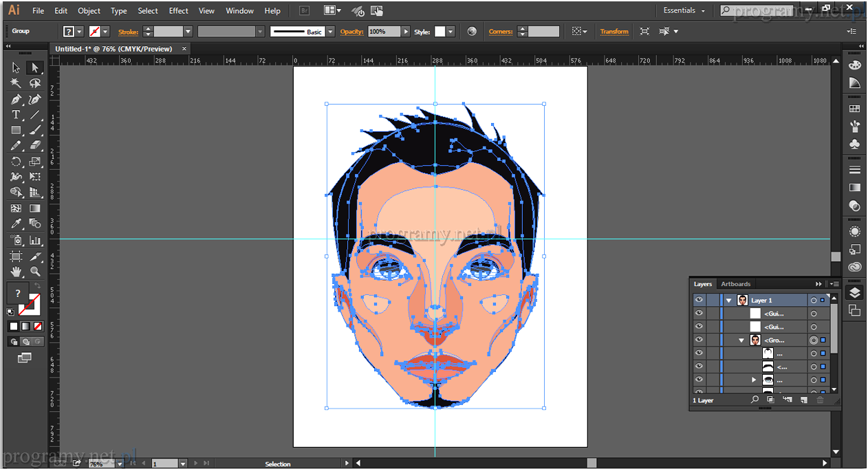Pick the Eyedropper tool
The image size is (868, 469).
(x=16, y=224)
